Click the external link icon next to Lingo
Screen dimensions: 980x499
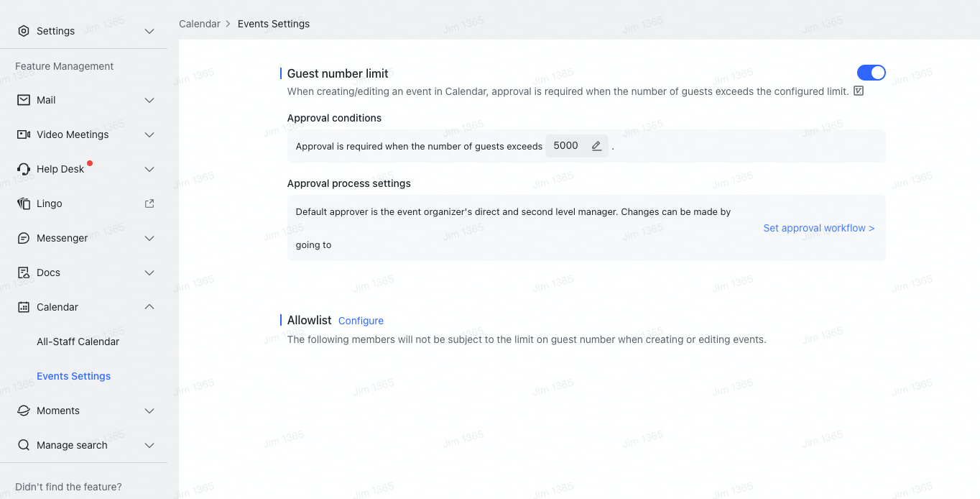(149, 203)
